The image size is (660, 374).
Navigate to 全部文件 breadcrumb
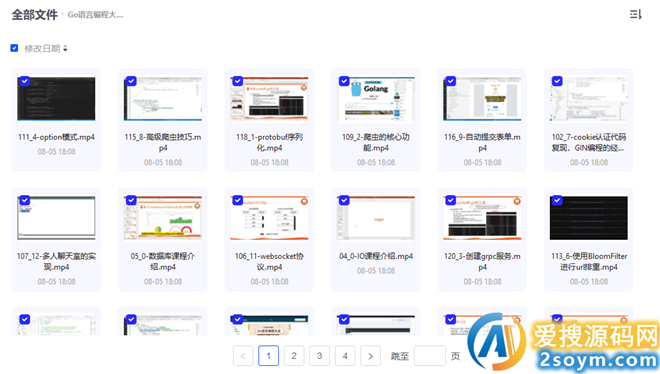[x=35, y=15]
